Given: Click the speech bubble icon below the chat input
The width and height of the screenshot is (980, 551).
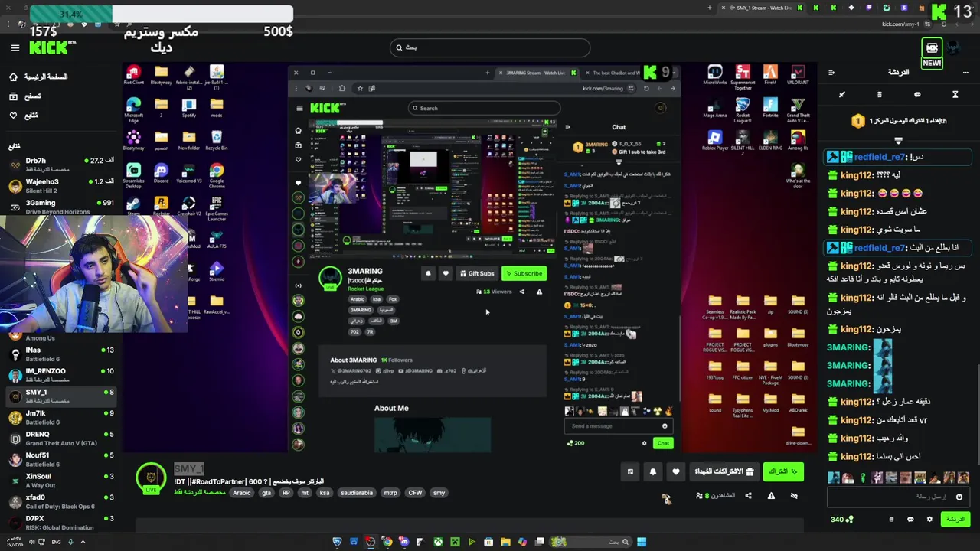Looking at the screenshot, I should [x=910, y=519].
